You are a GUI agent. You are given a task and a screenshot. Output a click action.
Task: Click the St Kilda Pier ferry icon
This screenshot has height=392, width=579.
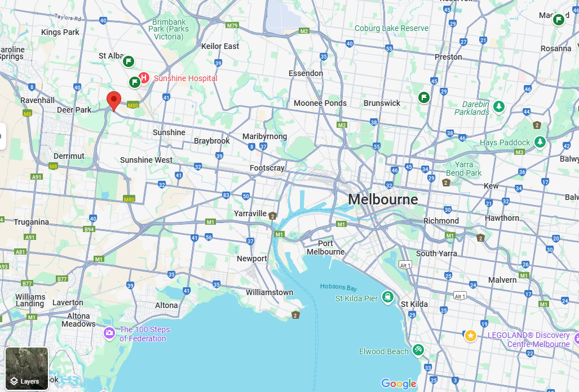point(388,296)
